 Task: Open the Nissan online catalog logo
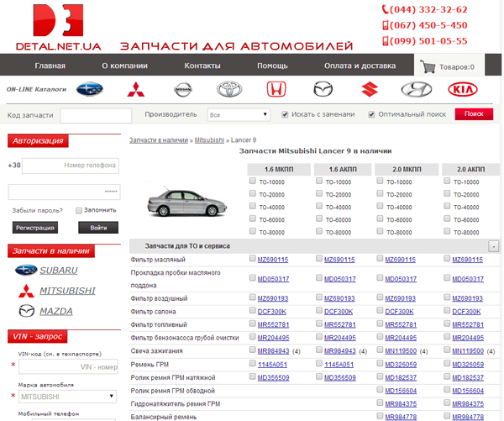tap(183, 89)
